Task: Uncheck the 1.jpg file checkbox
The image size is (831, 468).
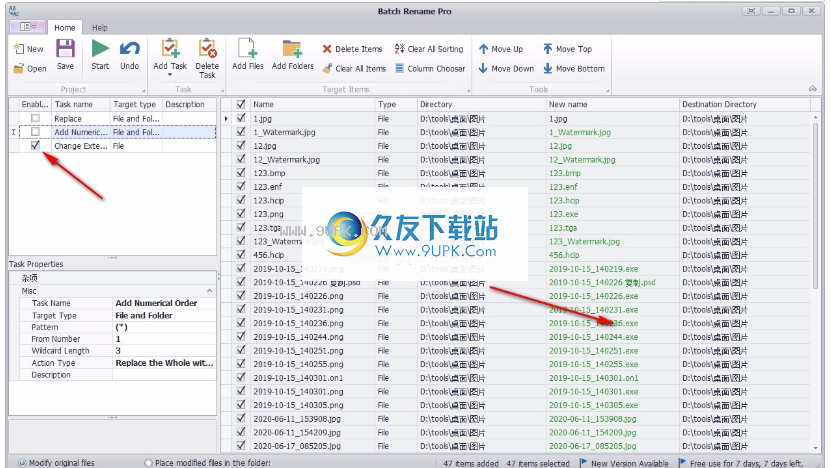Action: tap(241, 118)
